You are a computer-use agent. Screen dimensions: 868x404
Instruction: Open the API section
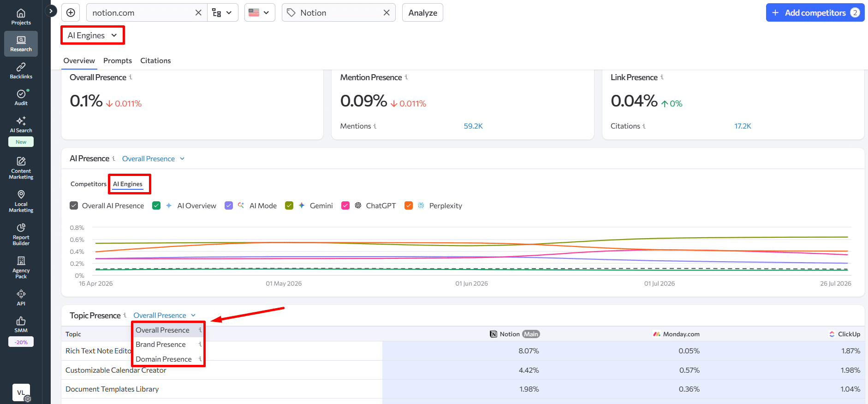tap(21, 298)
